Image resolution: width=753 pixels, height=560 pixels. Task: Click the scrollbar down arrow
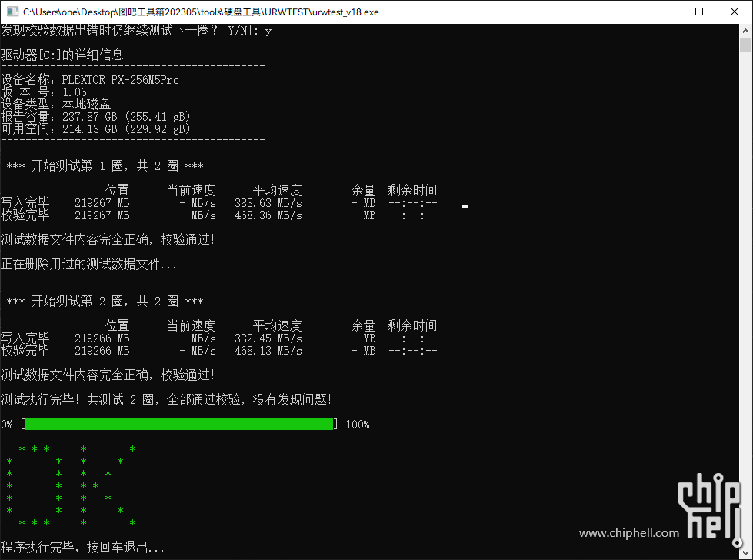pyautogui.click(x=745, y=553)
